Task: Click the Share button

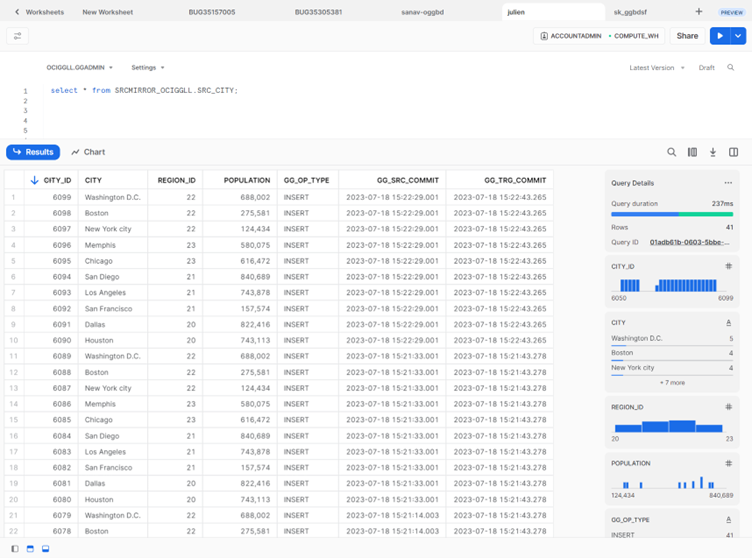Action: click(x=687, y=36)
